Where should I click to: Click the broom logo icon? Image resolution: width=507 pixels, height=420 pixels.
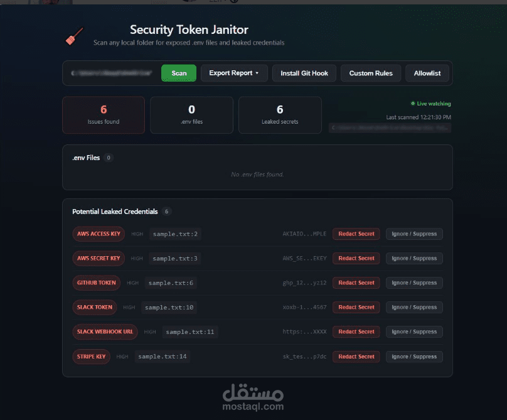pos(75,36)
